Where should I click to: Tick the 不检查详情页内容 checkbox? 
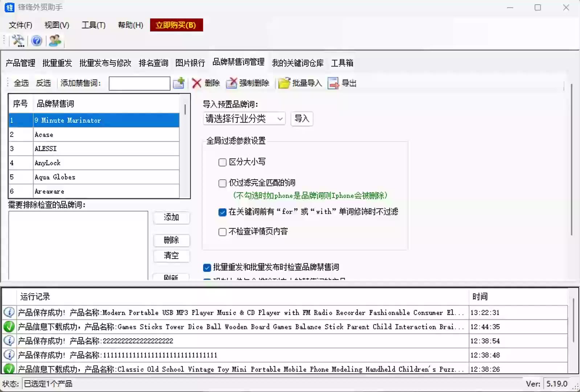(x=222, y=232)
